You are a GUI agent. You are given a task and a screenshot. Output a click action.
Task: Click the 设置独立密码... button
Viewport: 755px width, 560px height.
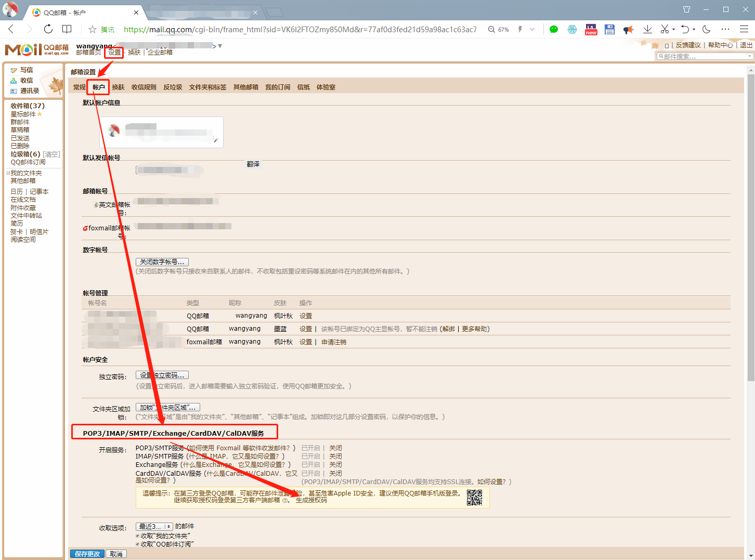click(x=162, y=375)
